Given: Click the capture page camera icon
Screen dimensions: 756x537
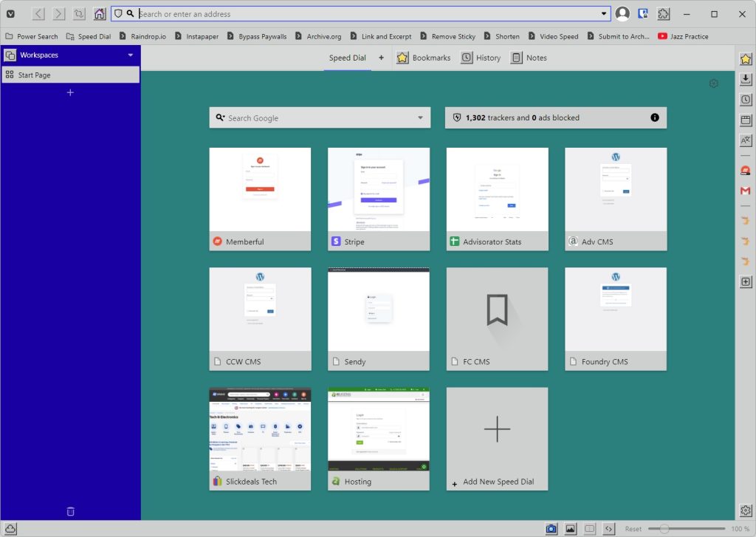Looking at the screenshot, I should (x=551, y=529).
